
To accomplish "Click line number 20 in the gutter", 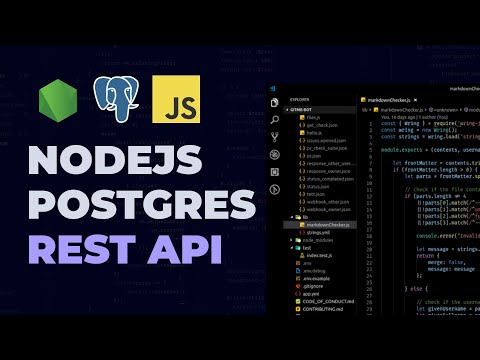I will [x=369, y=249].
